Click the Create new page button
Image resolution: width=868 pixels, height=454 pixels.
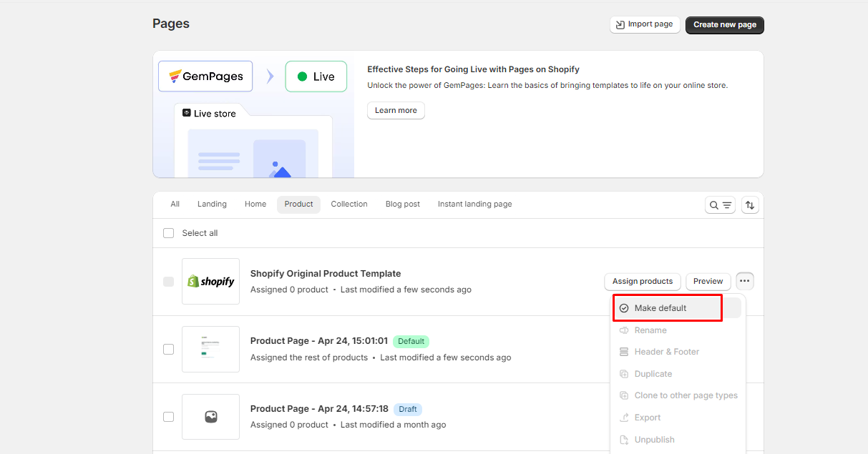(724, 24)
